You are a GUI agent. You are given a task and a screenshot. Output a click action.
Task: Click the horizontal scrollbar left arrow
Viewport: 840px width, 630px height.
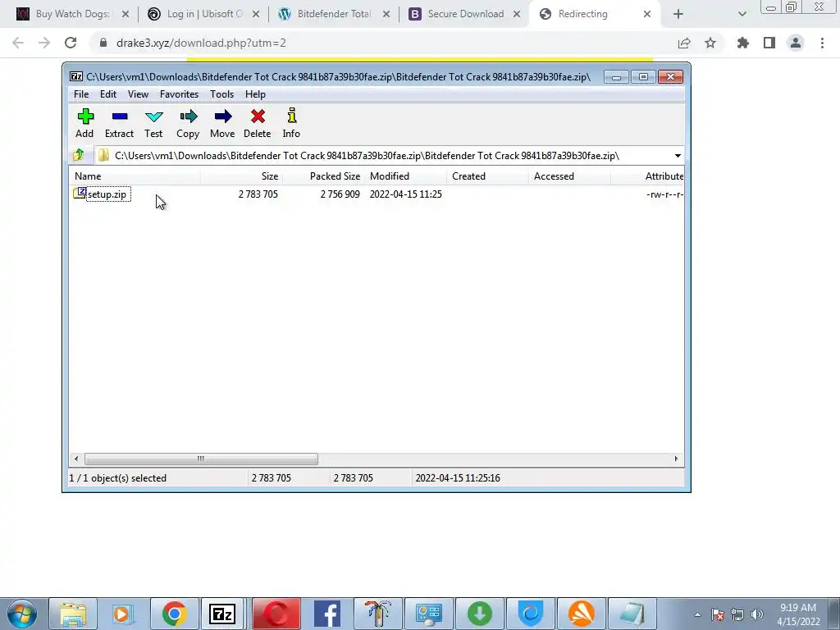coord(76,459)
